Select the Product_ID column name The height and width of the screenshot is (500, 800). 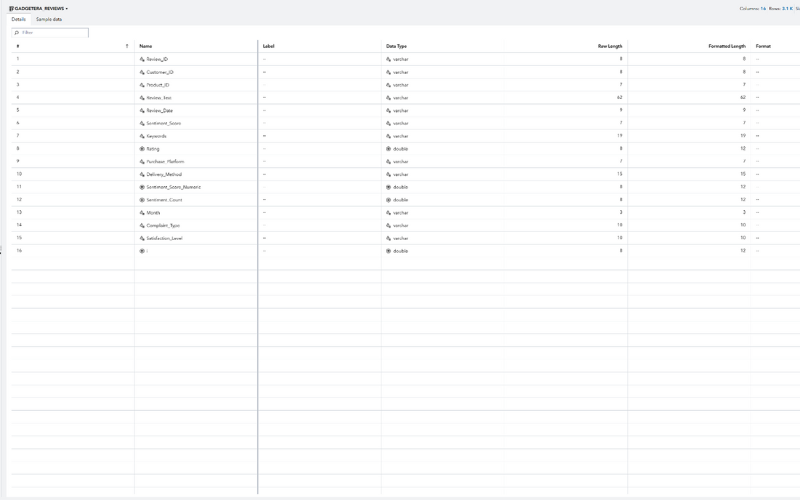158,85
